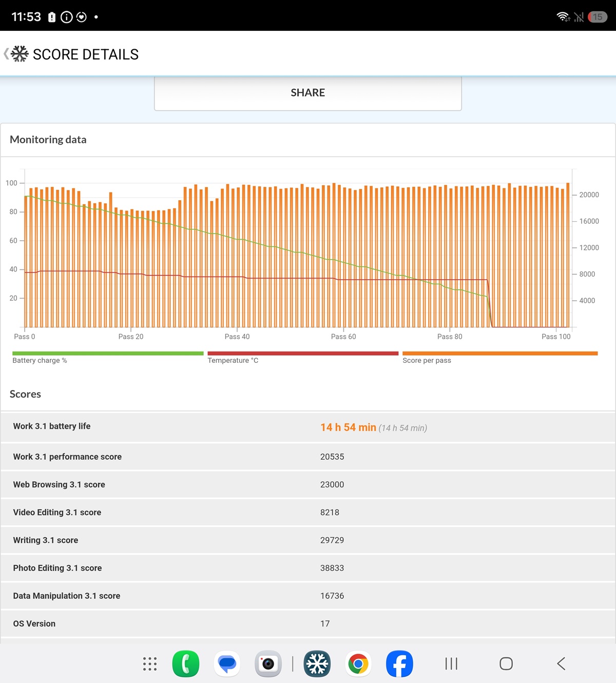Screen dimensions: 616x683
Task: Tap the Photo Editing 3.1 score row
Action: [x=308, y=568]
